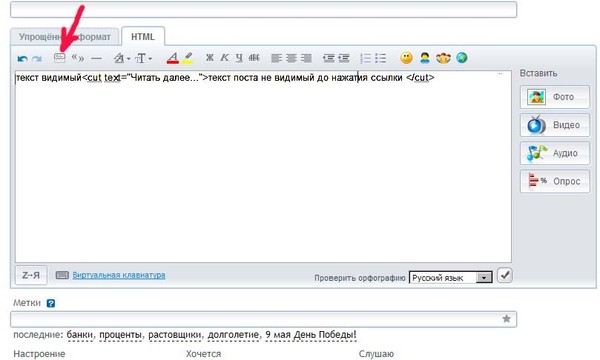This screenshot has height=360, width=600.
Task: Insert a user link (person icon)
Action: tap(425, 58)
